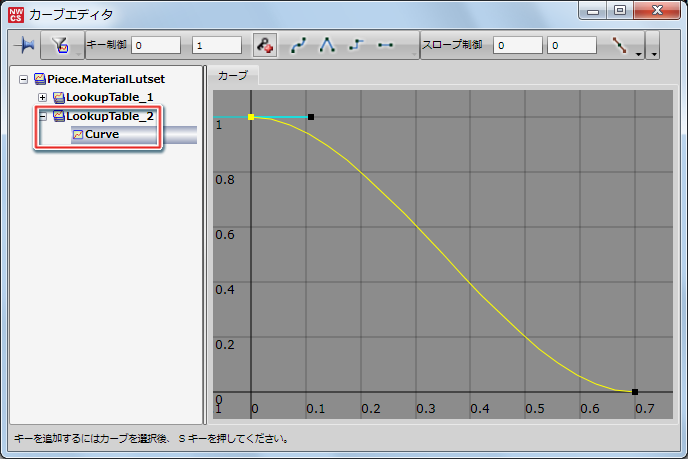Click the second キー制御 input field
This screenshot has height=459, width=688.
[x=216, y=46]
